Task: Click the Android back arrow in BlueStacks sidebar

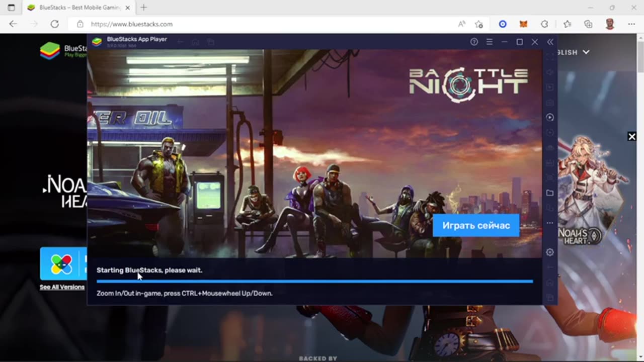Action: (550, 267)
